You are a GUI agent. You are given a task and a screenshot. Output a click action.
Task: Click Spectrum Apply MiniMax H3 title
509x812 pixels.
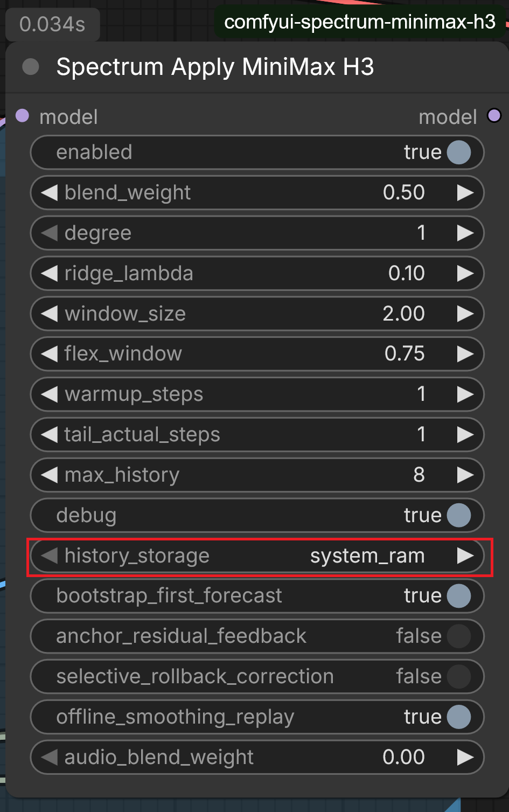pos(215,67)
